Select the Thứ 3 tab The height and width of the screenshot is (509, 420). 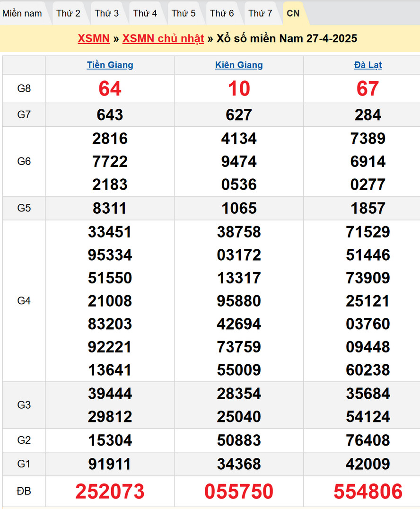[x=106, y=13]
